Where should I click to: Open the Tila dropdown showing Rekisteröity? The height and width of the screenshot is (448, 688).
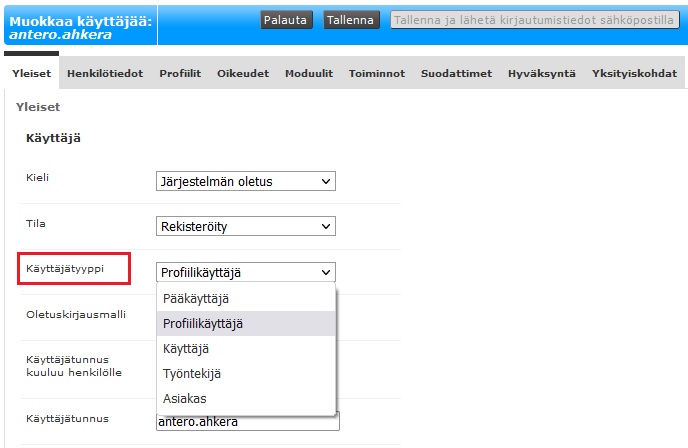click(x=245, y=227)
